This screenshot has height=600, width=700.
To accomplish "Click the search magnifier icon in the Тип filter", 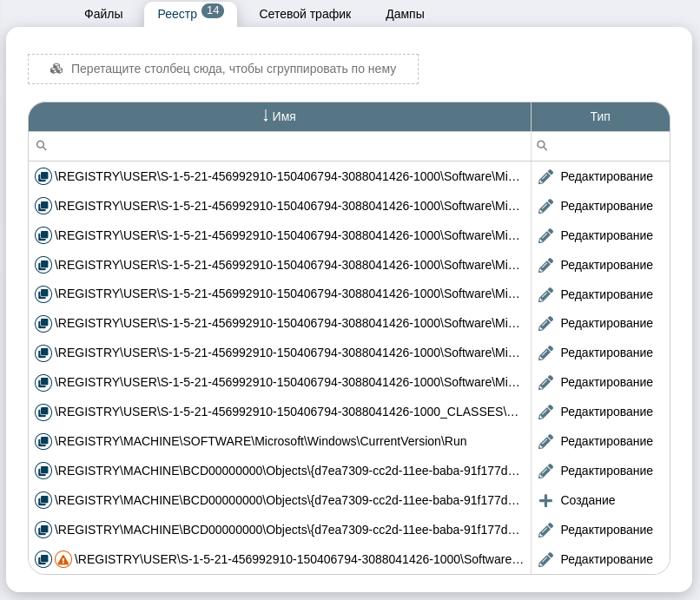I will pyautogui.click(x=542, y=146).
